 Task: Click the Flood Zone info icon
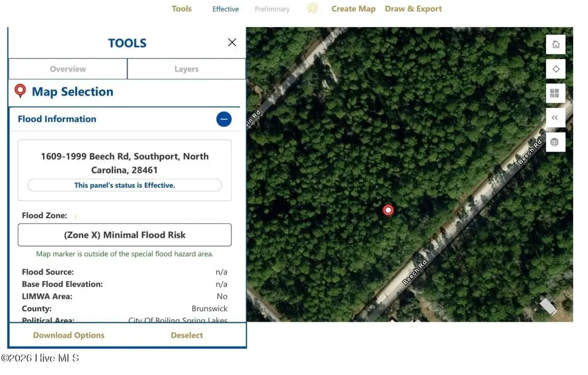pyautogui.click(x=76, y=217)
